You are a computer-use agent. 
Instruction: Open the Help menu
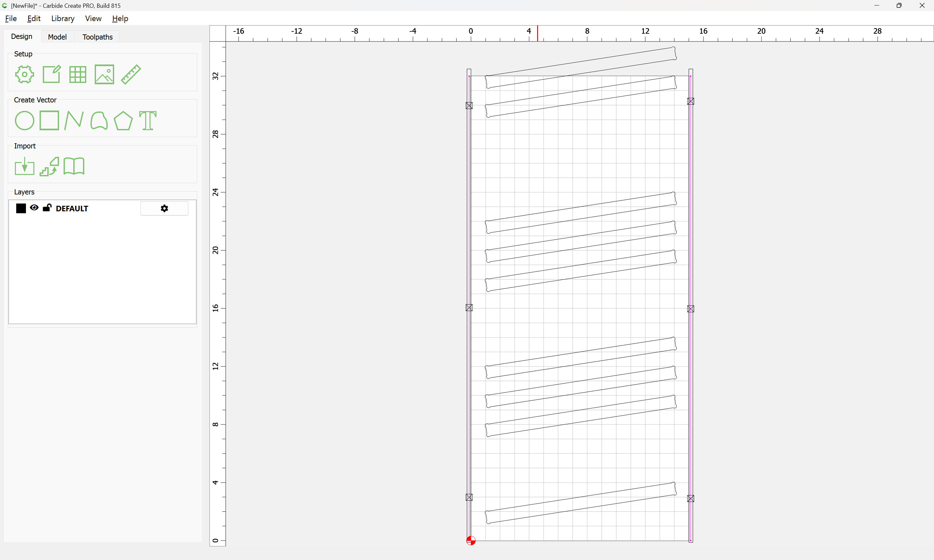click(120, 18)
